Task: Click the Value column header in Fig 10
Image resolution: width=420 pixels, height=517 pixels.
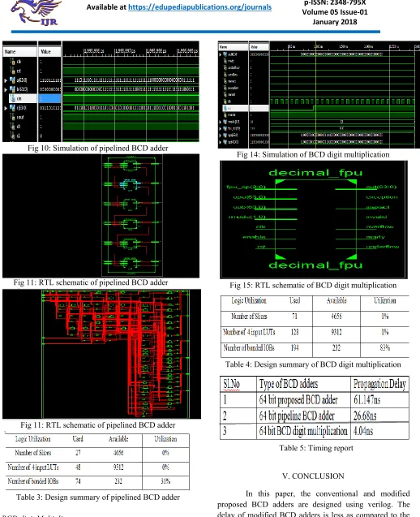Action: [x=49, y=51]
